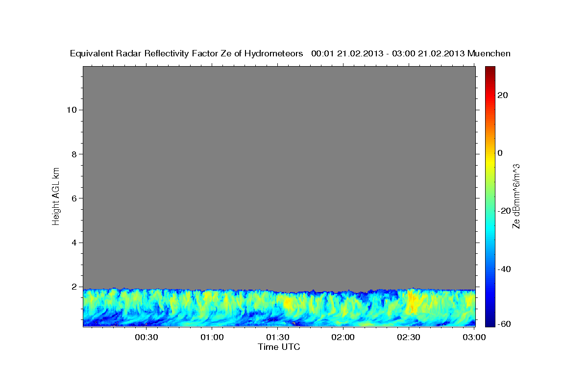Screen dimensions: 588x392
Task: Click the colorbar label -60
Action: pos(504,324)
